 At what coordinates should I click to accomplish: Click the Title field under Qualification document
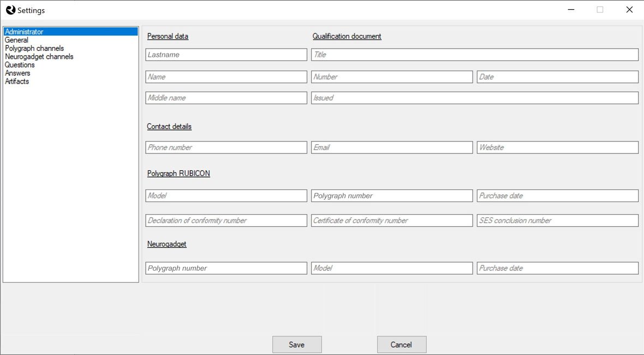pyautogui.click(x=474, y=54)
